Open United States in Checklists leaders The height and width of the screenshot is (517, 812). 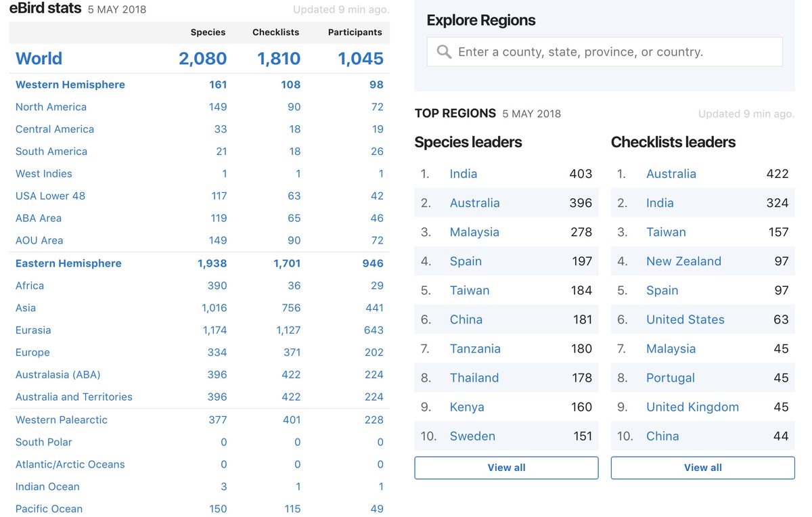click(685, 319)
